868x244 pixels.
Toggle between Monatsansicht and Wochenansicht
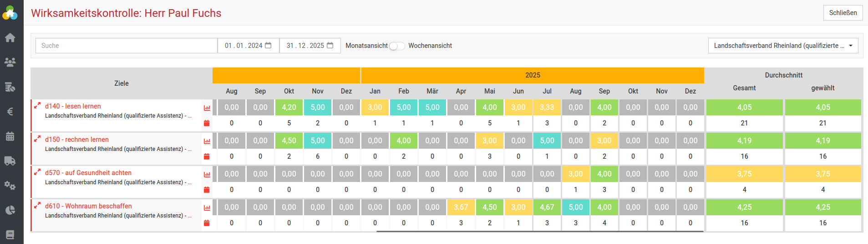click(x=396, y=46)
